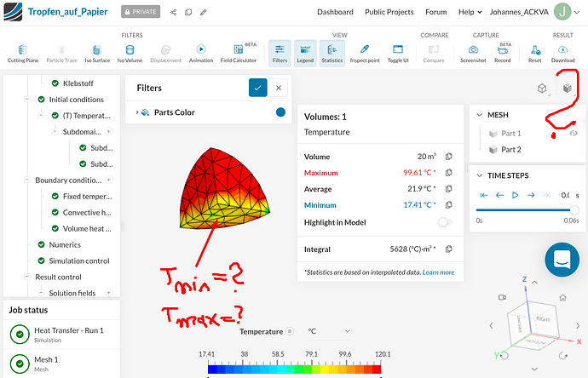Click the time step value field
The height and width of the screenshot is (378, 588).
pyautogui.click(x=565, y=195)
